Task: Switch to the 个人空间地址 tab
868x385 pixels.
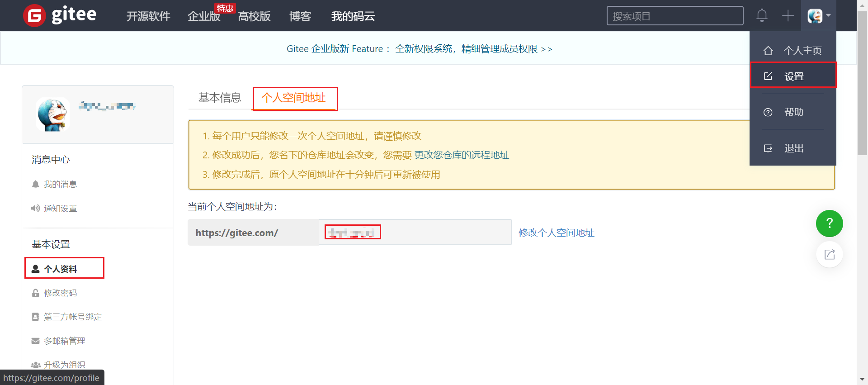Action: coord(294,98)
